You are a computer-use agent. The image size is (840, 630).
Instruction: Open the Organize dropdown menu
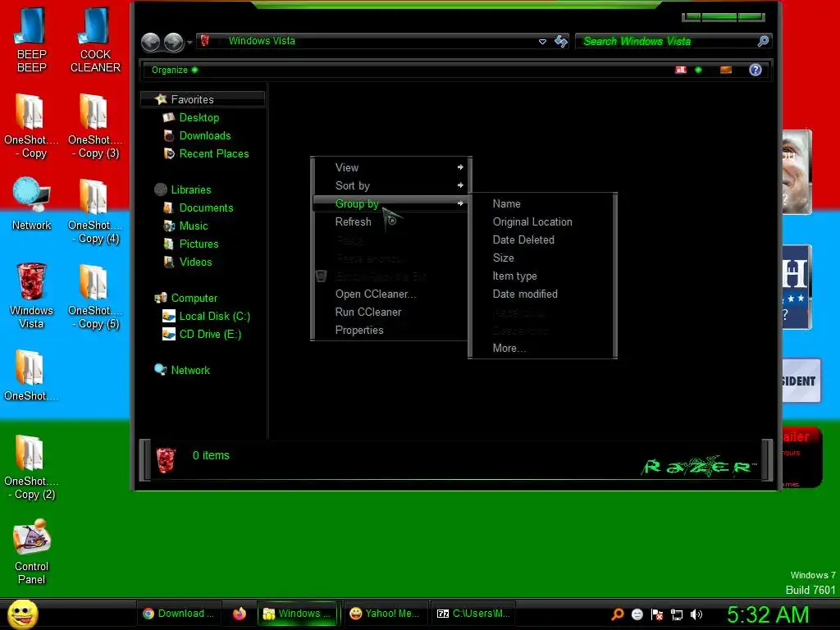coord(174,70)
